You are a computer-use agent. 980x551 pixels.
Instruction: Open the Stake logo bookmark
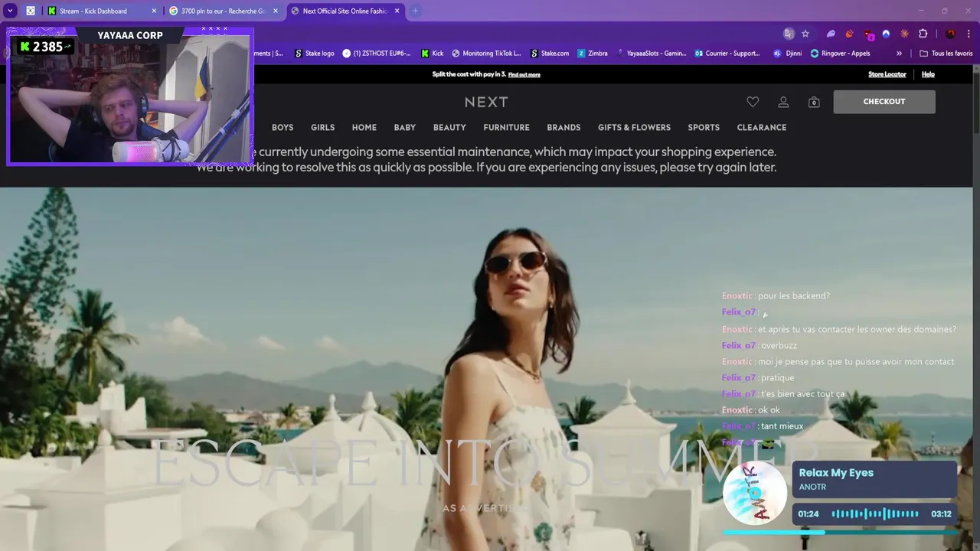pyautogui.click(x=315, y=54)
